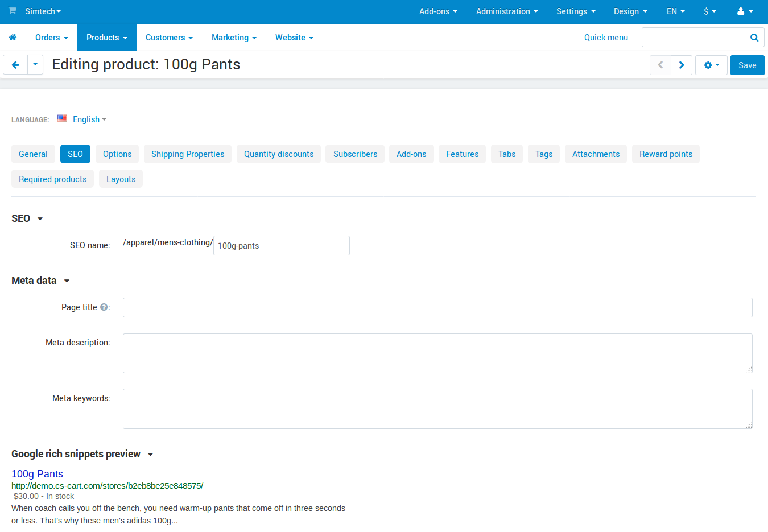Viewport: 768px width, 532px height.
Task: Collapse Google rich snippets preview section
Action: (82, 454)
